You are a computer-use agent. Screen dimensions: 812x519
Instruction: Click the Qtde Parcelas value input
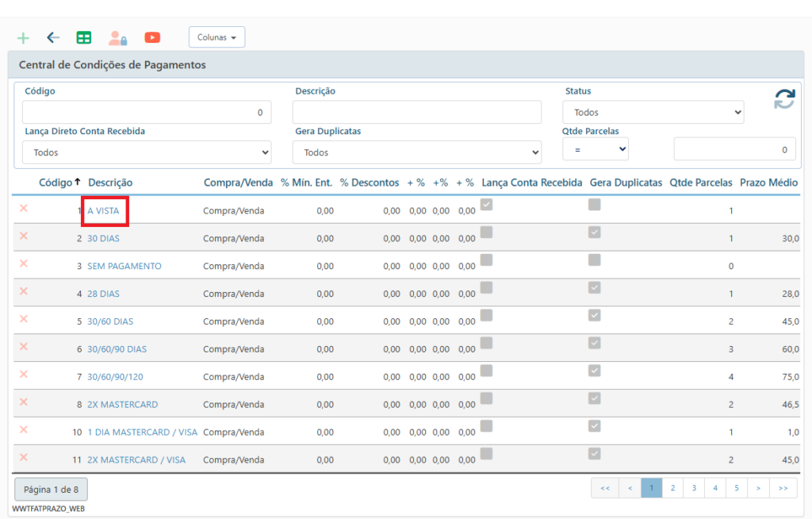point(734,149)
